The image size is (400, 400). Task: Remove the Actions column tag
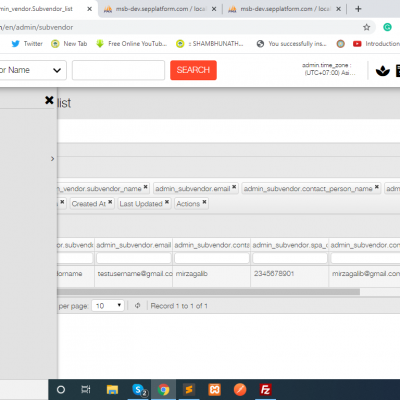[x=204, y=202]
